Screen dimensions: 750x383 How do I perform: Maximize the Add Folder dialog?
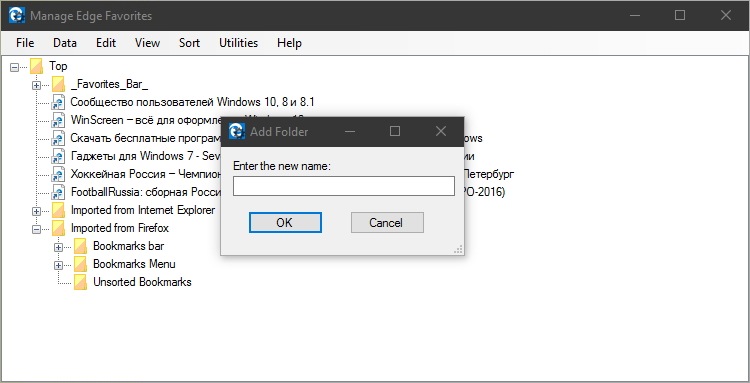click(x=395, y=131)
